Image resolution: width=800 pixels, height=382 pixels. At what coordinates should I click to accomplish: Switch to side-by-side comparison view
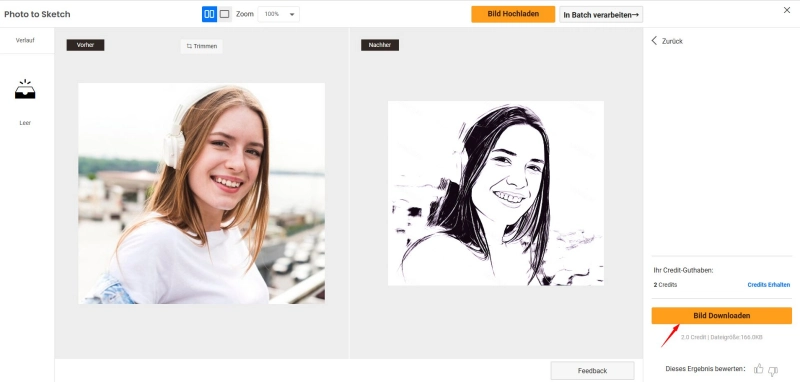pos(209,14)
